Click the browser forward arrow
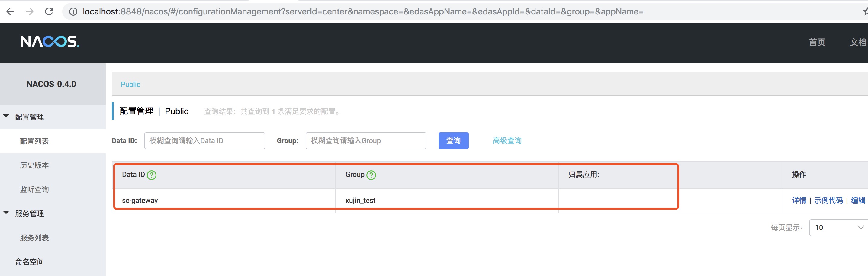Image resolution: width=868 pixels, height=276 pixels. pos(30,11)
